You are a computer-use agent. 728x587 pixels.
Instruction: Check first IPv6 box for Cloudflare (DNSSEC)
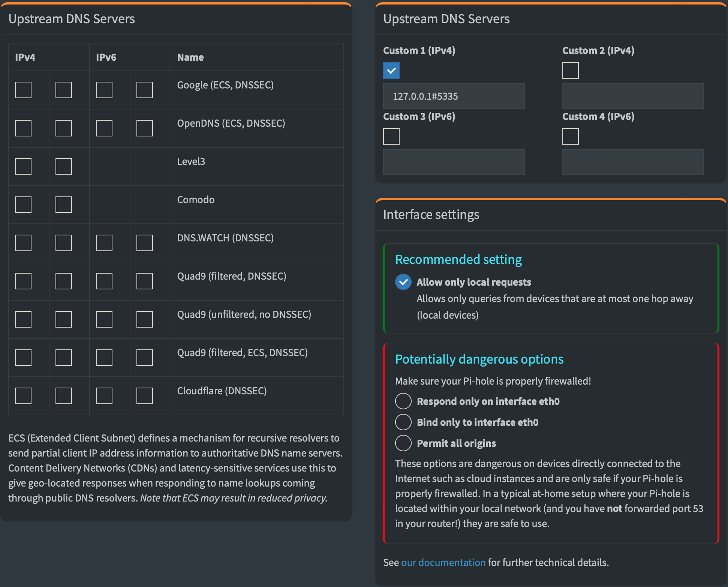point(104,396)
